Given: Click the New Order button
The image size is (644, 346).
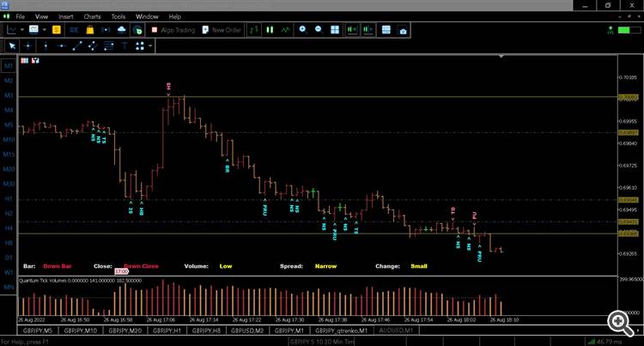Looking at the screenshot, I should pos(222,30).
